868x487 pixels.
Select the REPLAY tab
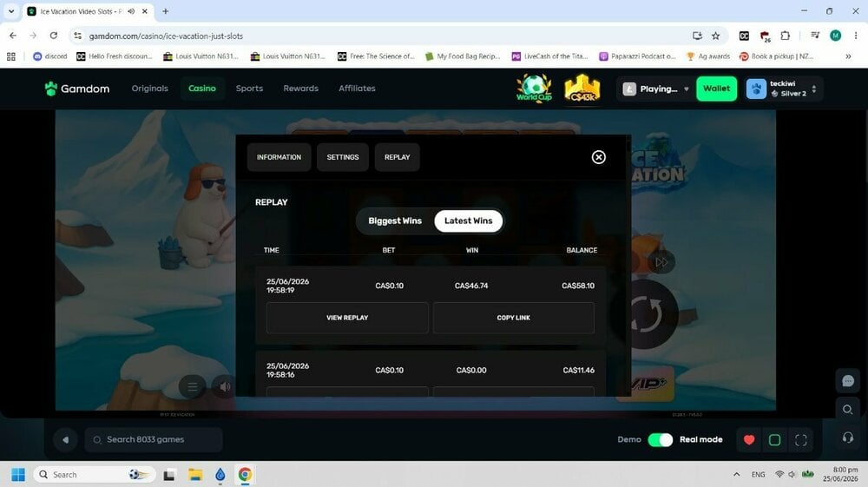pyautogui.click(x=397, y=157)
